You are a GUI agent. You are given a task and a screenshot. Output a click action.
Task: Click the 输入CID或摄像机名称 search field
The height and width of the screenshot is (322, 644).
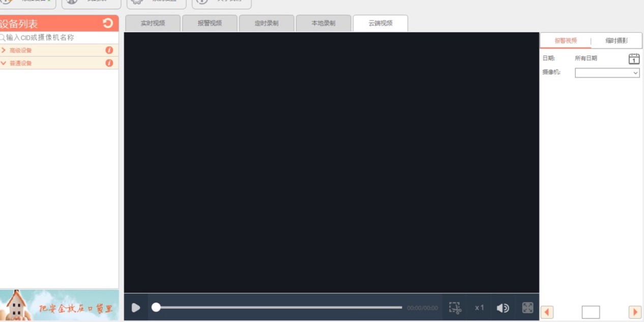click(59, 38)
